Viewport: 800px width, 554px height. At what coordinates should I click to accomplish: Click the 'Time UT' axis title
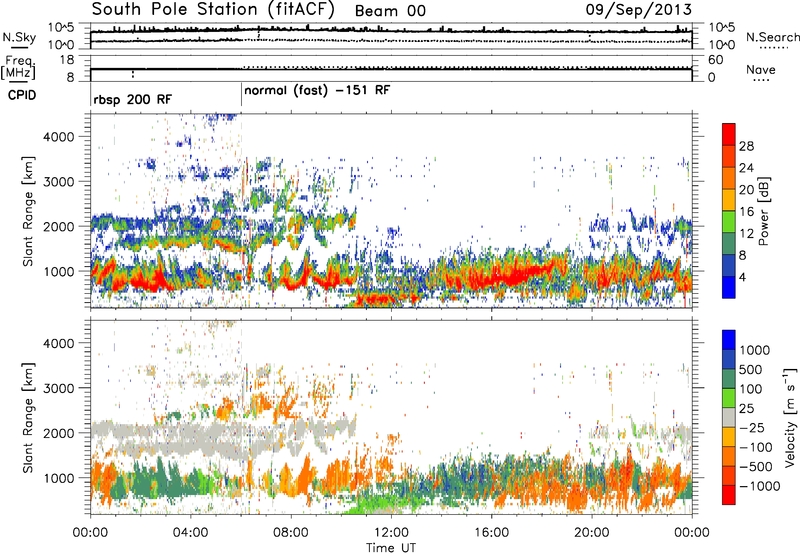pyautogui.click(x=391, y=548)
